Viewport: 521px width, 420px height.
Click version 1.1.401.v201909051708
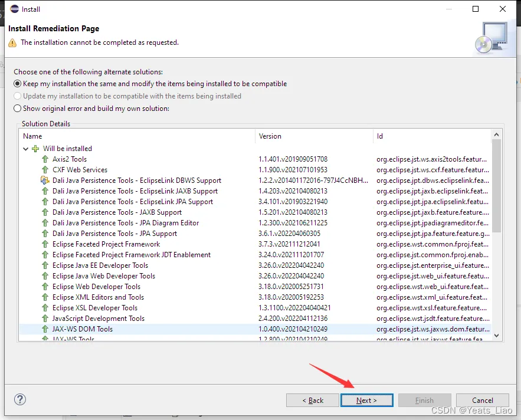(293, 159)
